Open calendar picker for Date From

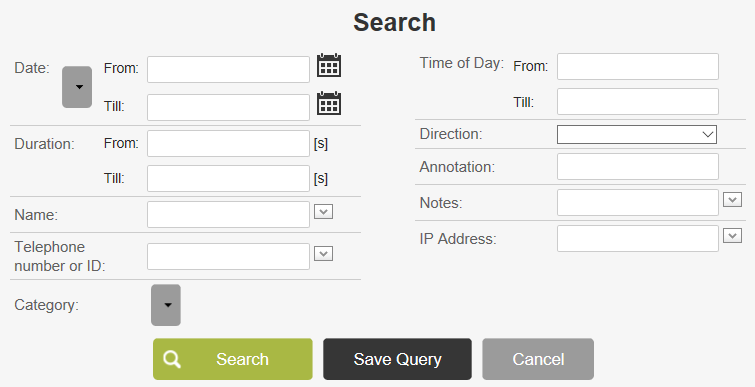[329, 65]
